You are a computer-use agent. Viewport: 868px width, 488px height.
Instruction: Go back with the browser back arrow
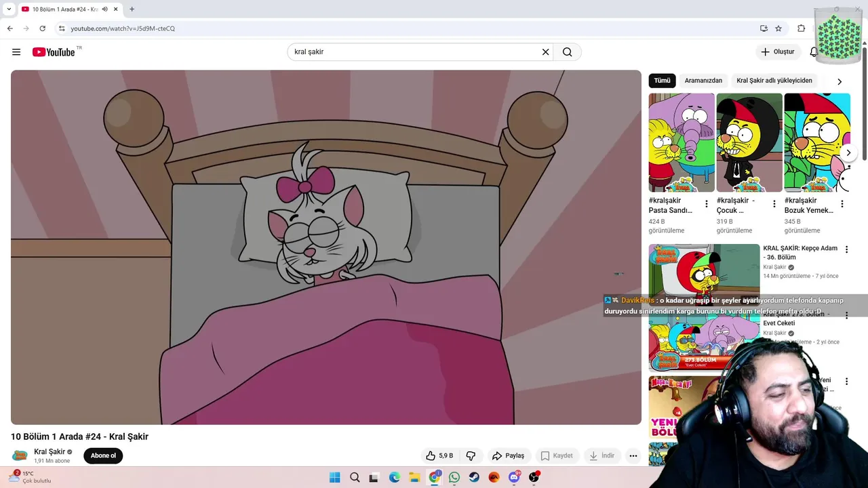9,28
